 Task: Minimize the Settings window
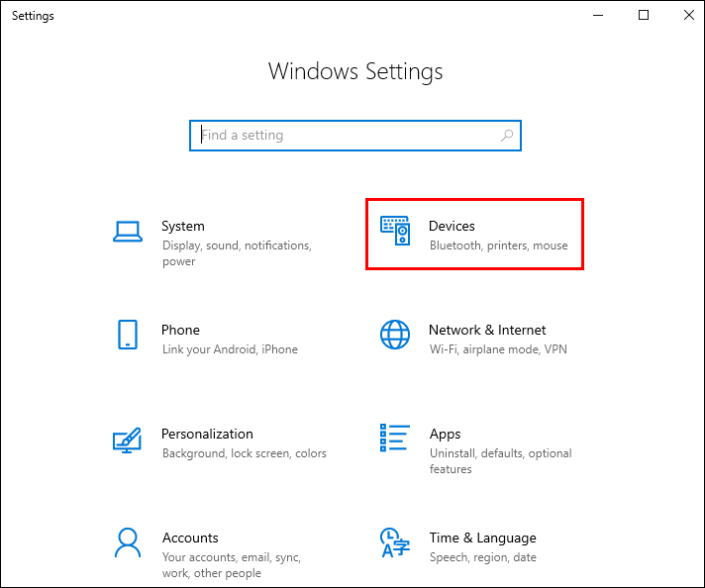pos(598,15)
